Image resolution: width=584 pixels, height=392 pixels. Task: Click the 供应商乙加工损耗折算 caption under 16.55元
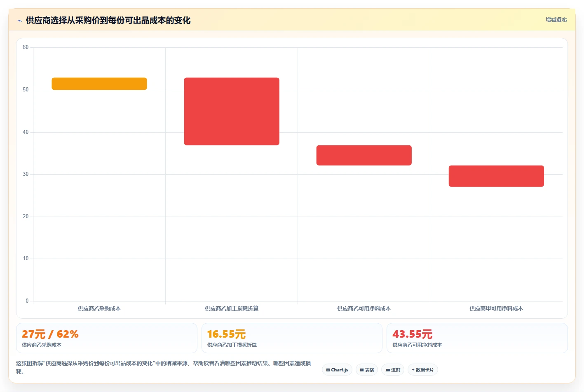[x=232, y=345]
